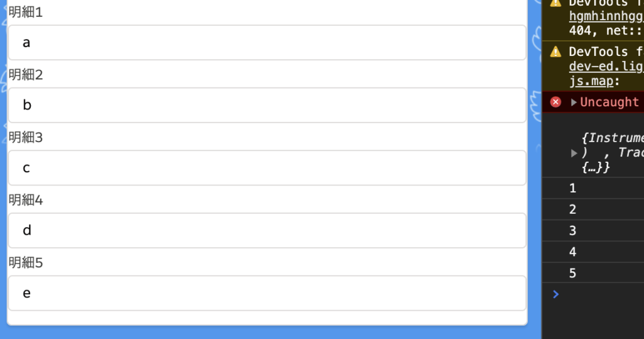Viewport: 644px width, 339px height.
Task: Expand the Uncaught error disclosure triangle
Action: pos(574,103)
